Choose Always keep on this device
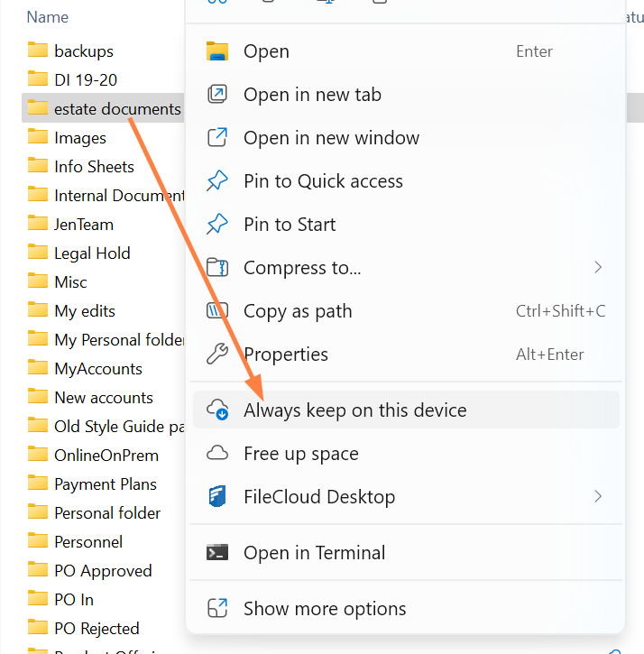The image size is (644, 654). tap(354, 410)
